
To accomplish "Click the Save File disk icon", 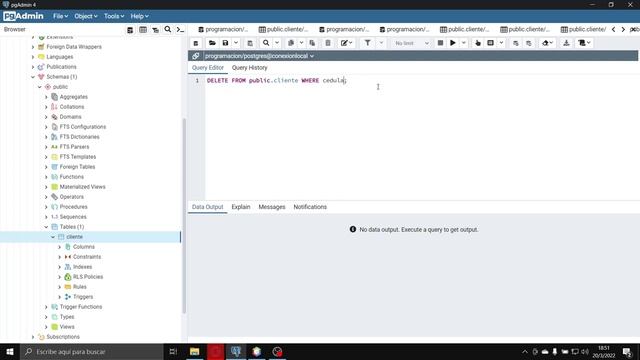I will point(225,43).
